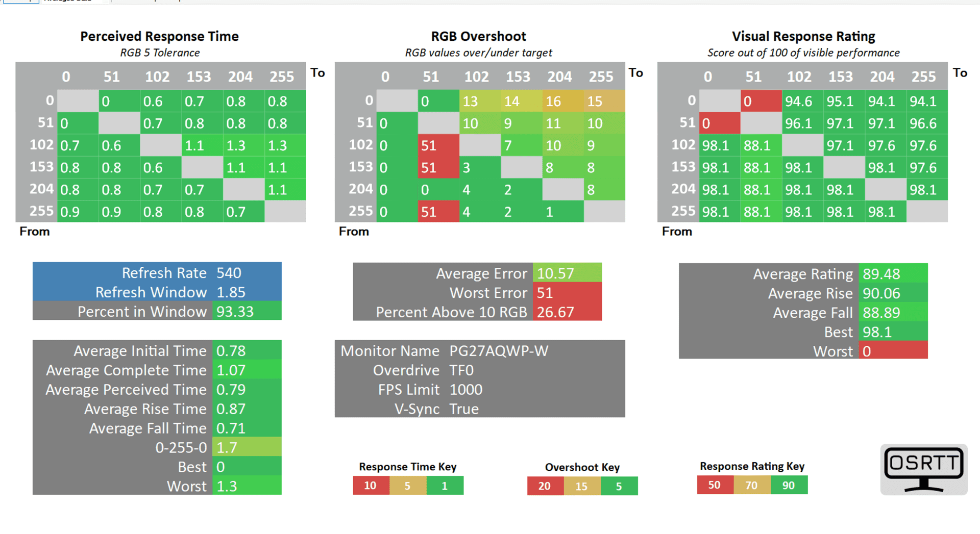
Task: Click the Percent in Window value 93.33
Action: click(x=235, y=312)
